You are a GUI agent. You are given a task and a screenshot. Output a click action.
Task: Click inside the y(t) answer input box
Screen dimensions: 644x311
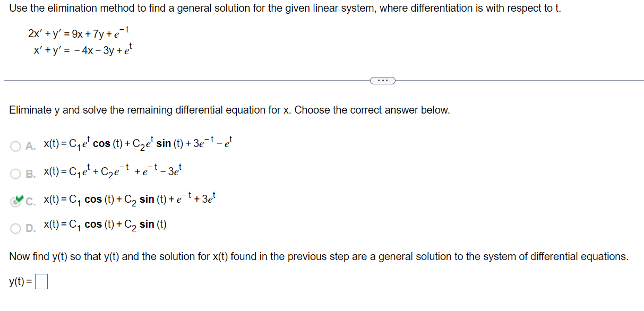point(41,281)
